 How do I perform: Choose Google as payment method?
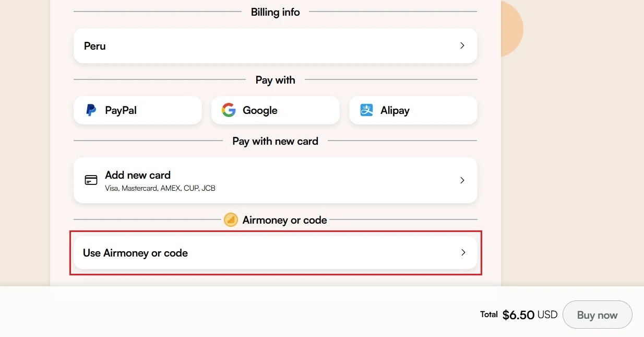pyautogui.click(x=275, y=110)
